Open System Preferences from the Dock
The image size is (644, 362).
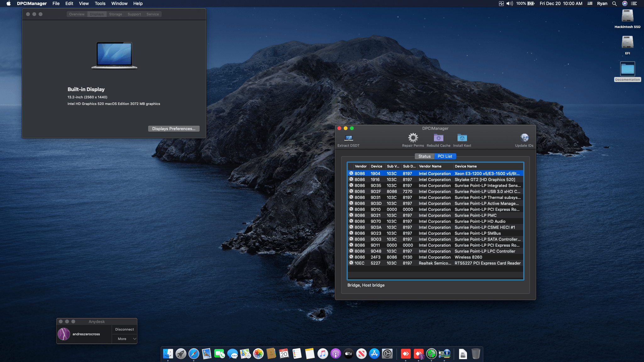387,354
